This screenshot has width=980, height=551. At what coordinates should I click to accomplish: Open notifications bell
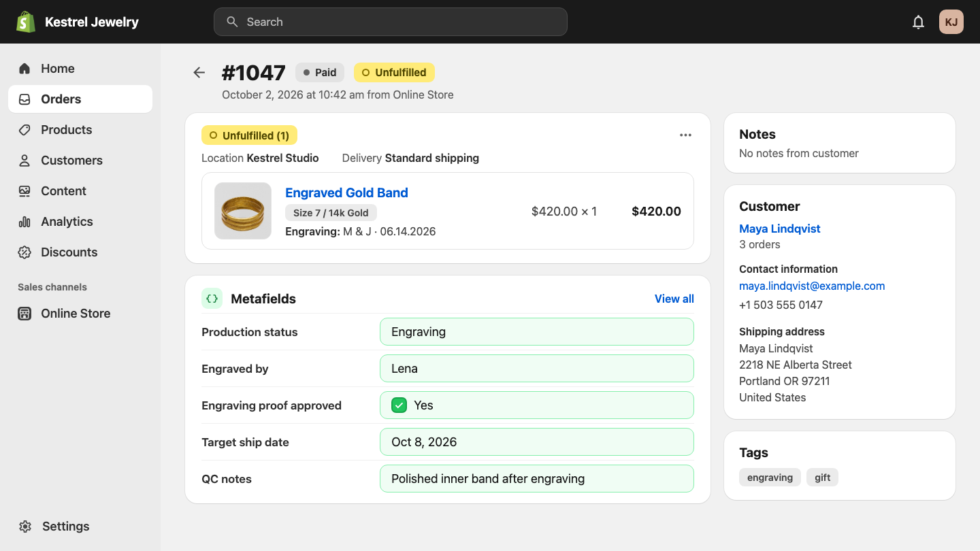click(918, 22)
